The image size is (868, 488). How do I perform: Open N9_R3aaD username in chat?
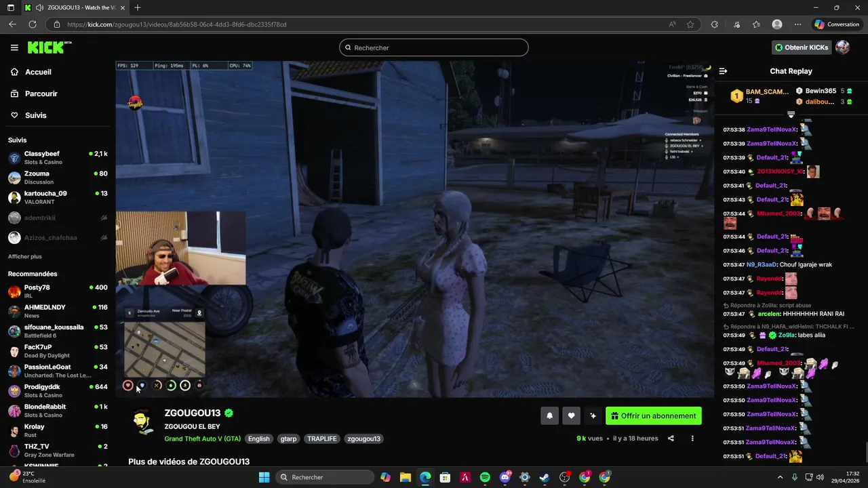click(762, 264)
